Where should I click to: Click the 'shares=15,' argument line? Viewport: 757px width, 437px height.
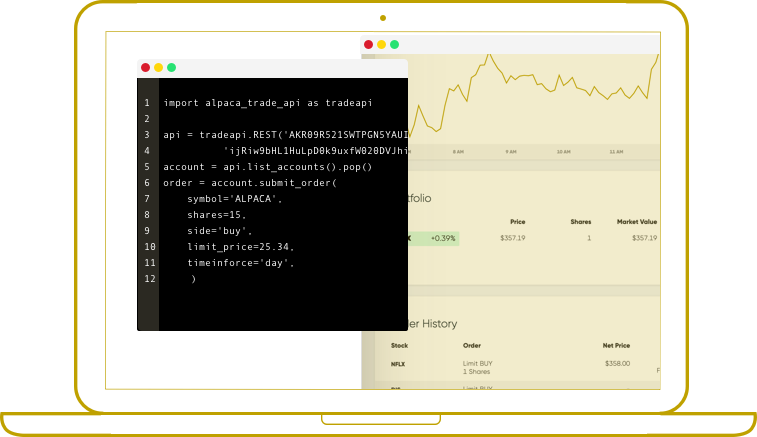click(217, 215)
